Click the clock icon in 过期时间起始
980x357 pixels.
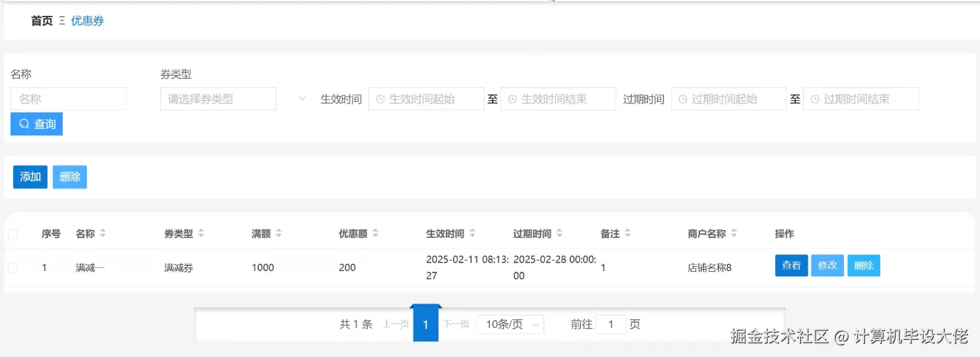click(x=683, y=99)
